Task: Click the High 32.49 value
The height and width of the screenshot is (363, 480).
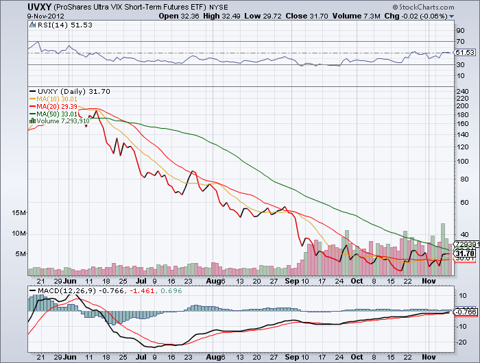Action: pos(221,16)
